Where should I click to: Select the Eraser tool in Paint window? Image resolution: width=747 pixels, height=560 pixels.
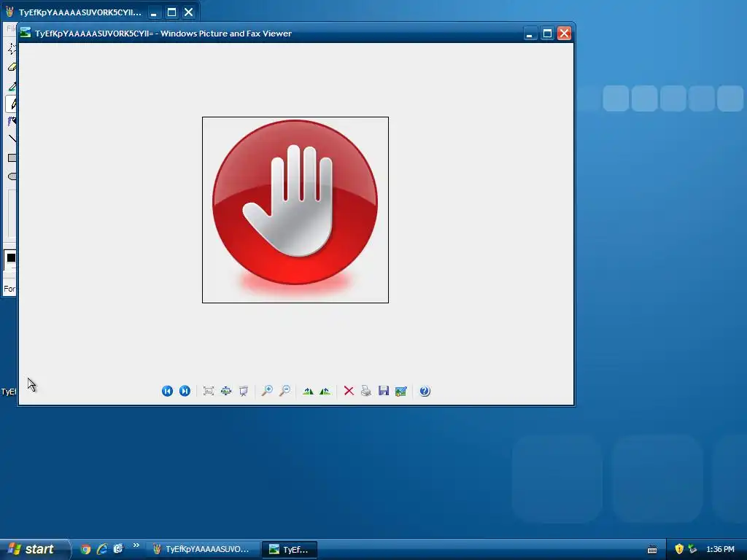click(12, 67)
